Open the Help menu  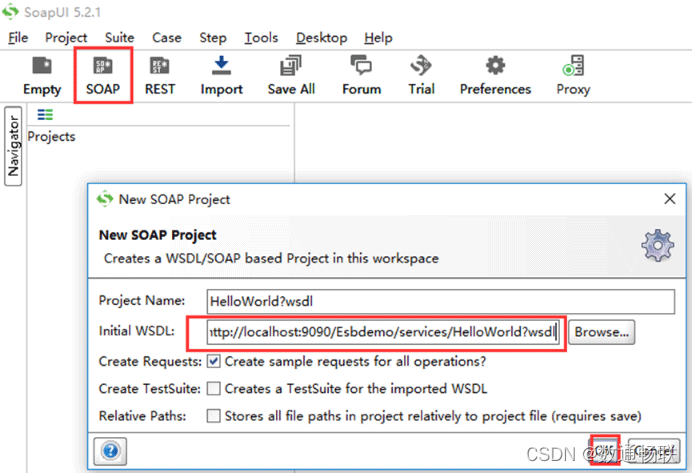coord(378,38)
